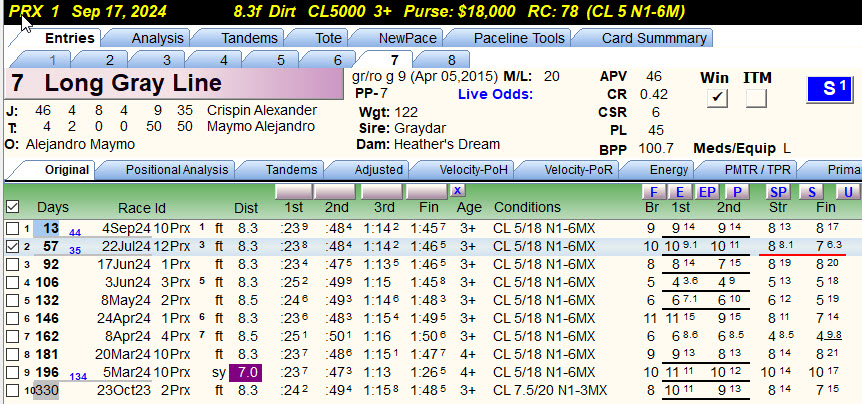Click the Race Id column header
862x404 pixels.
point(141,208)
